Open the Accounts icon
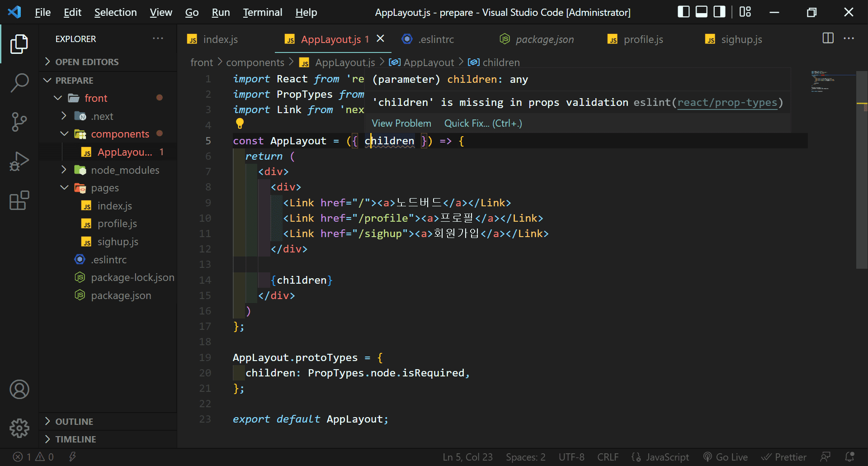 coord(19,390)
